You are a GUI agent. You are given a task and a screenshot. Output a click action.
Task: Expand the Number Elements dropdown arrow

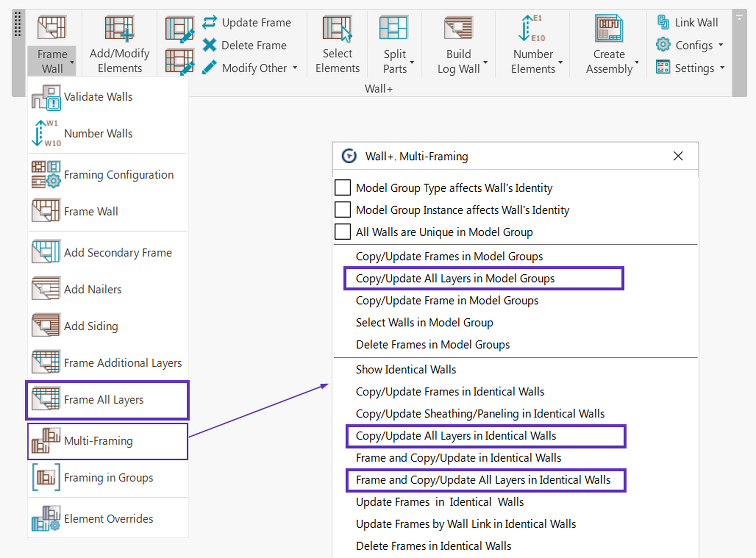pyautogui.click(x=561, y=63)
